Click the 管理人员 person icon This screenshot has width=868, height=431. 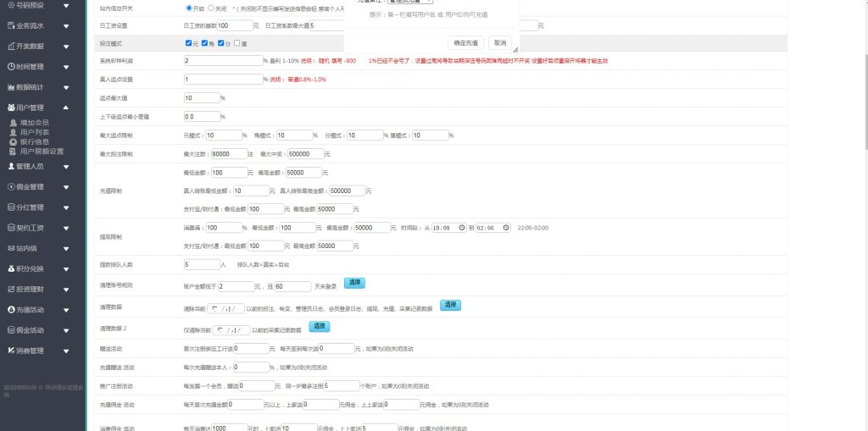12,166
